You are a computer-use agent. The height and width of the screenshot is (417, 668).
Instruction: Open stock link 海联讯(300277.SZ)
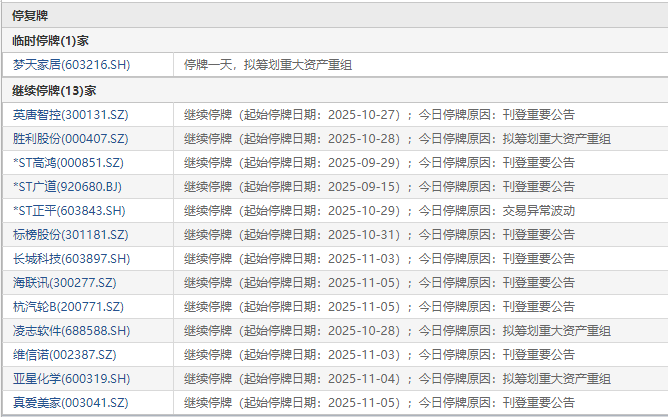point(64,282)
